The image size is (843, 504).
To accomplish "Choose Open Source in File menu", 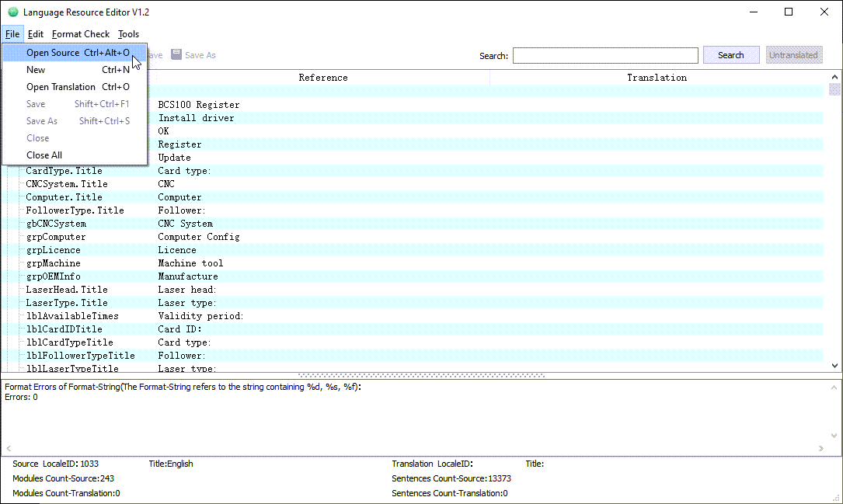I will 74,53.
